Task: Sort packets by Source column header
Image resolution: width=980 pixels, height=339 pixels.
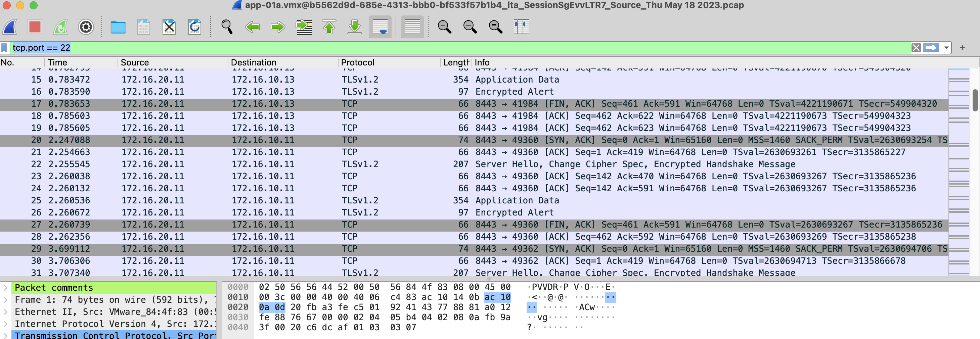Action: pyautogui.click(x=135, y=62)
